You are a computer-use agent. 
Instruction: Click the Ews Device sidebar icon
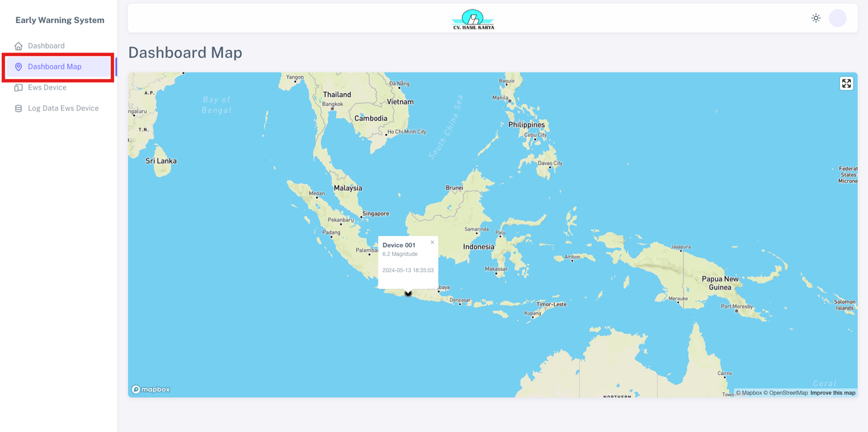click(x=18, y=87)
